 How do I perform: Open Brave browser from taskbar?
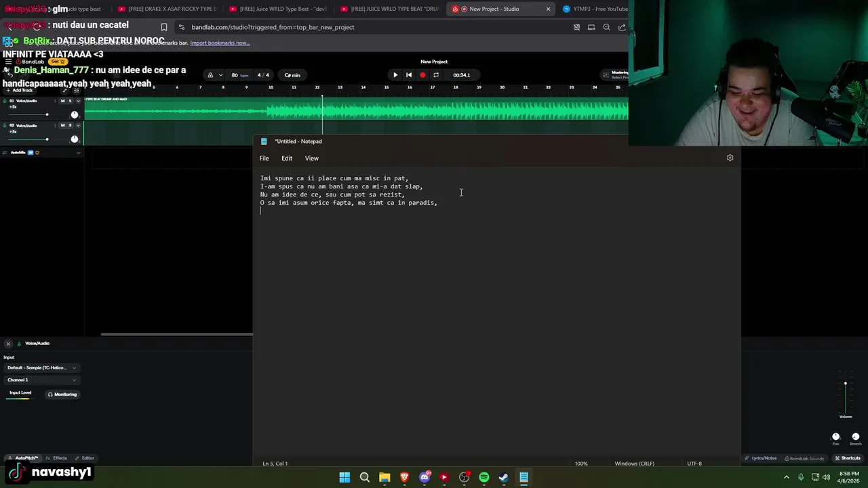tap(404, 477)
